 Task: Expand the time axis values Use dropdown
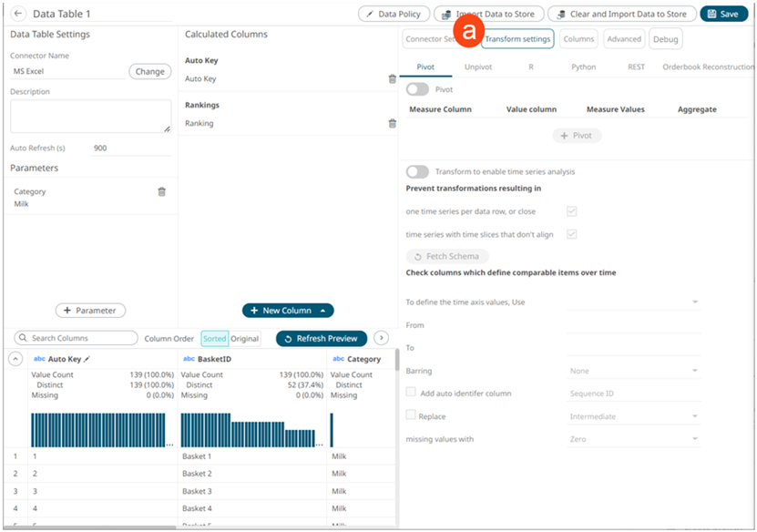tap(634, 302)
